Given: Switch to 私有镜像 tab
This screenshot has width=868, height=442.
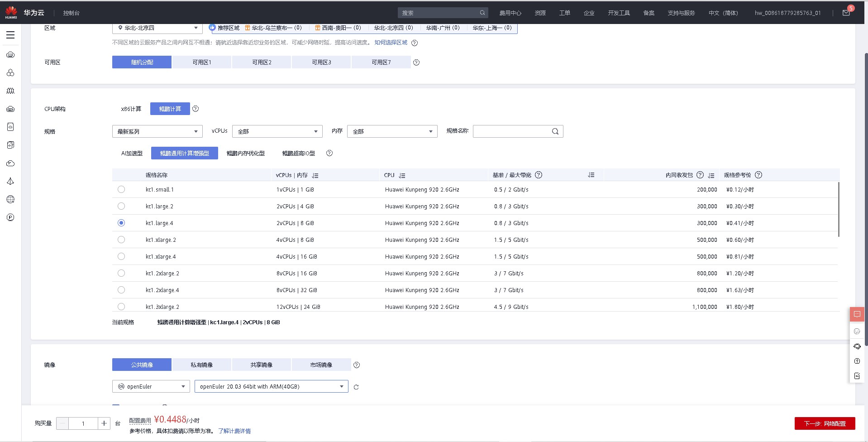Looking at the screenshot, I should click(x=202, y=365).
